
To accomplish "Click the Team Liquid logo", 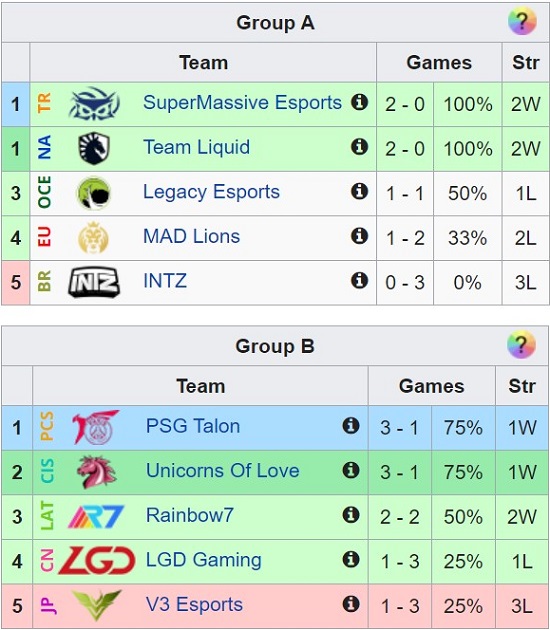I will coord(94,148).
